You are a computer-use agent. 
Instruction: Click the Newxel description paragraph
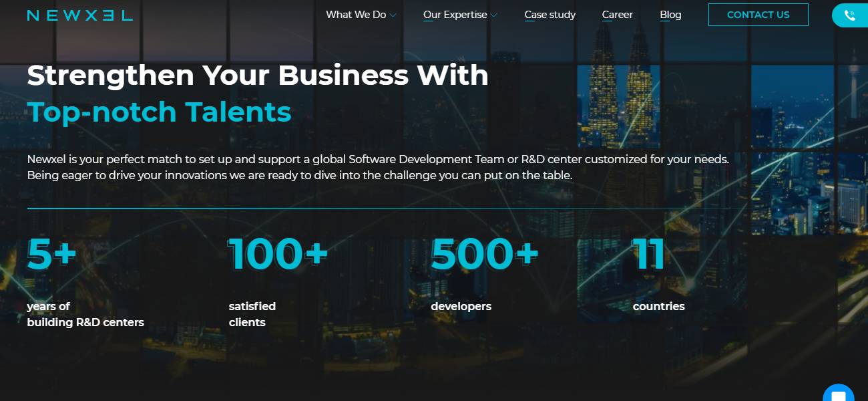[377, 167]
